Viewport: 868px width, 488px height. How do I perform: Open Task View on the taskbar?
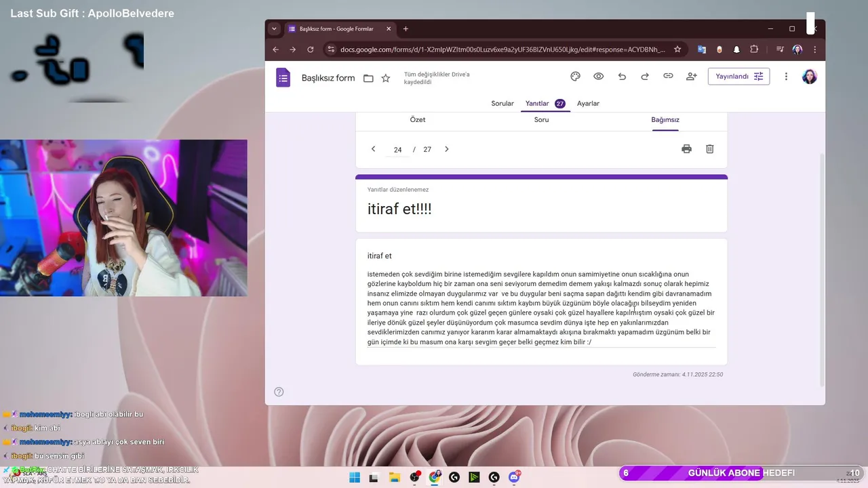pyautogui.click(x=373, y=477)
